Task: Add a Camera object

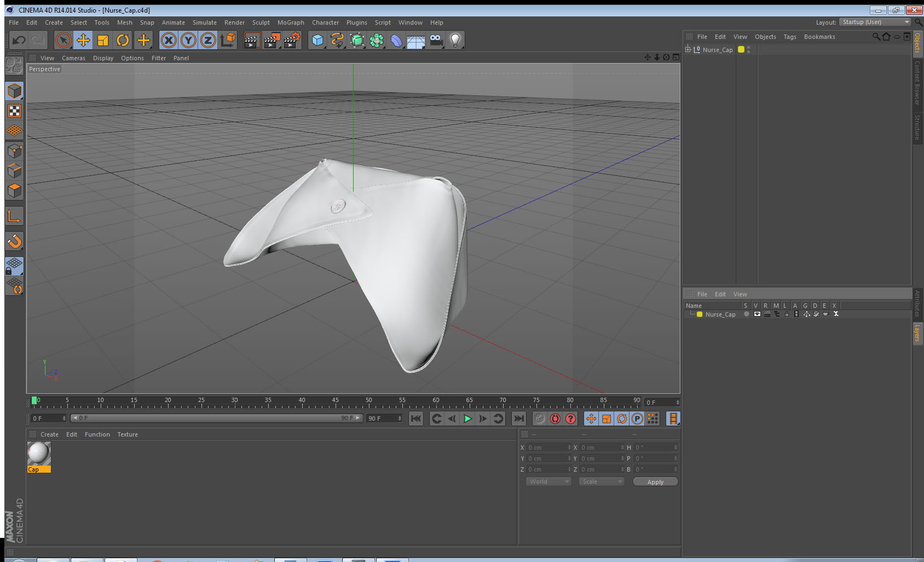Action: (x=436, y=40)
